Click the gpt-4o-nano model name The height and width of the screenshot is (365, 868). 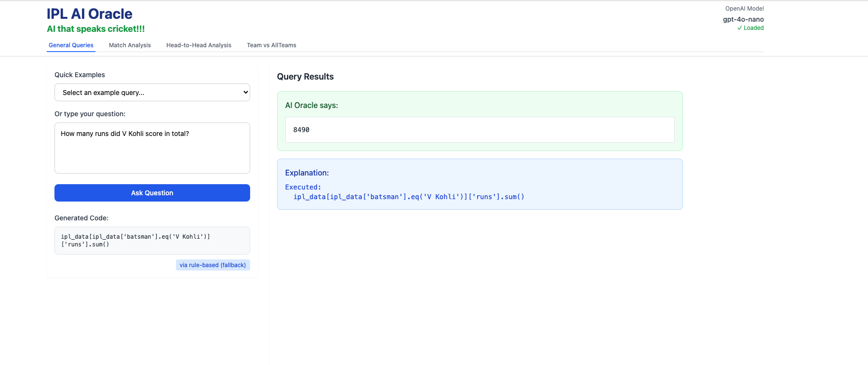click(x=743, y=19)
